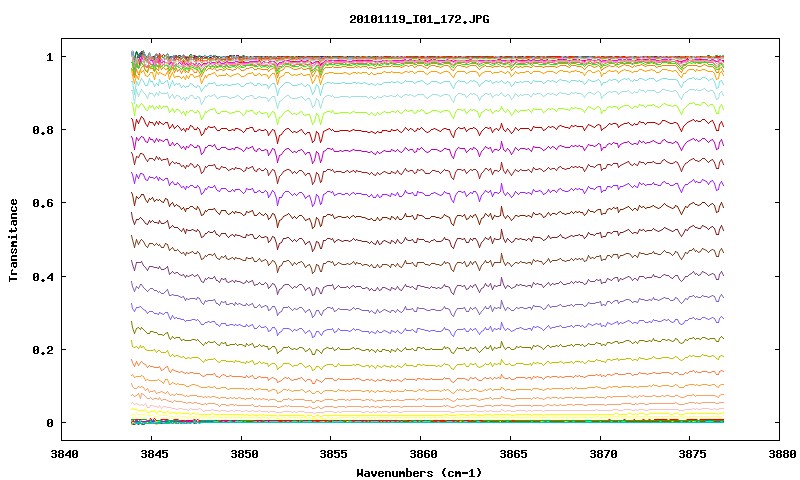The height and width of the screenshot is (480, 800).
Task: Click y-axis tick label 1
Action: (49, 57)
